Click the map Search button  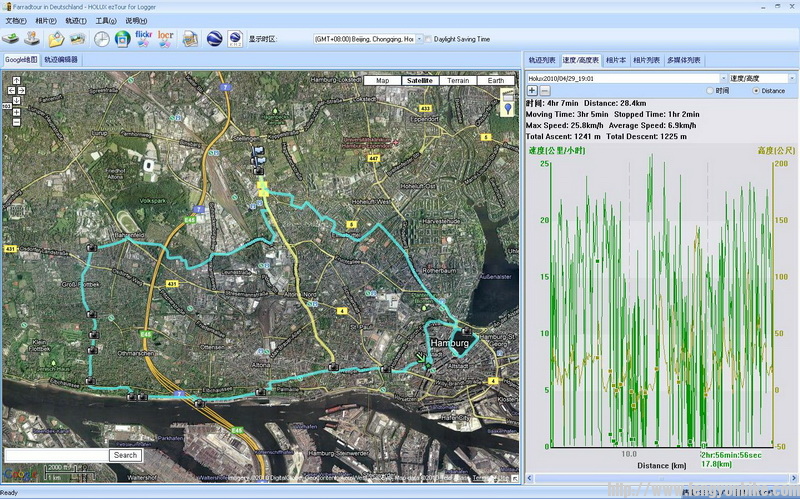[x=125, y=455]
